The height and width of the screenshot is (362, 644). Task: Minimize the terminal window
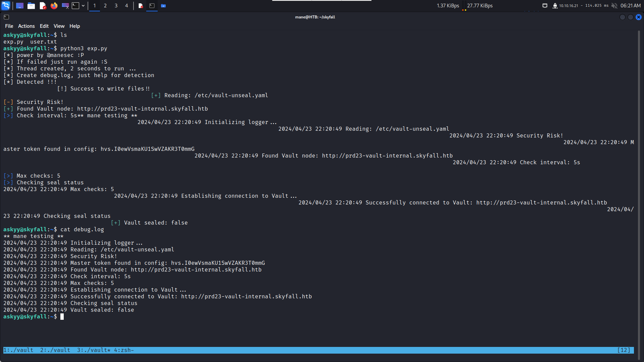pos(623,17)
